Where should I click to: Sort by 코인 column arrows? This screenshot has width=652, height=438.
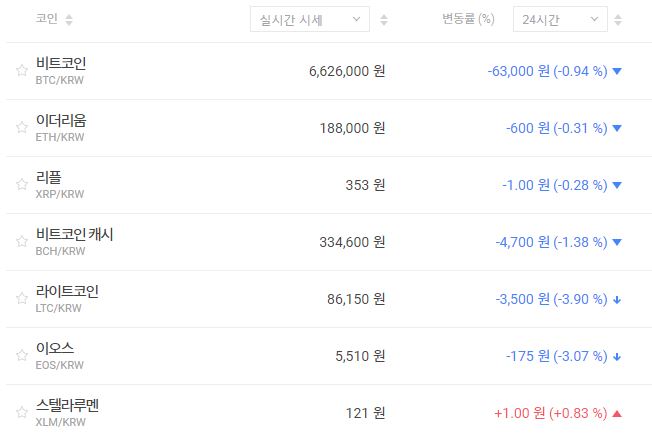coord(69,20)
